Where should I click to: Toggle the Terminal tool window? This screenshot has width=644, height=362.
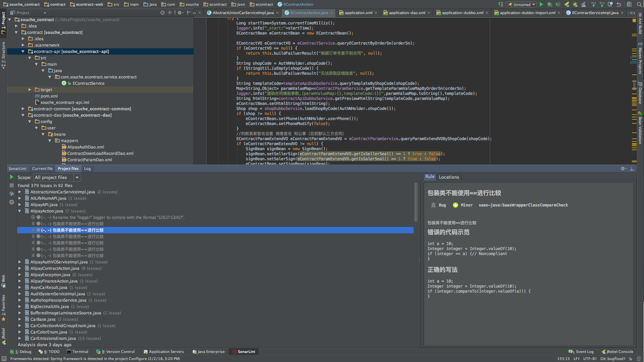[77, 352]
